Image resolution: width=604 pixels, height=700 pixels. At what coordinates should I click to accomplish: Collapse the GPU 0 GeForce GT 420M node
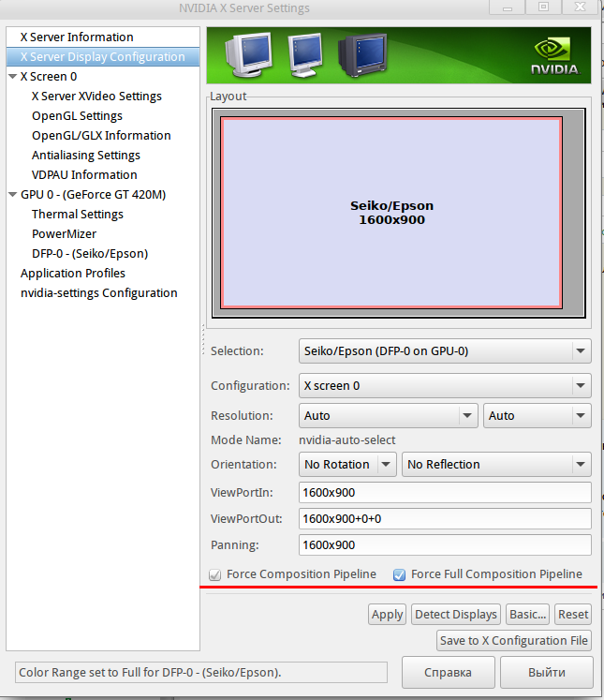pyautogui.click(x=13, y=195)
